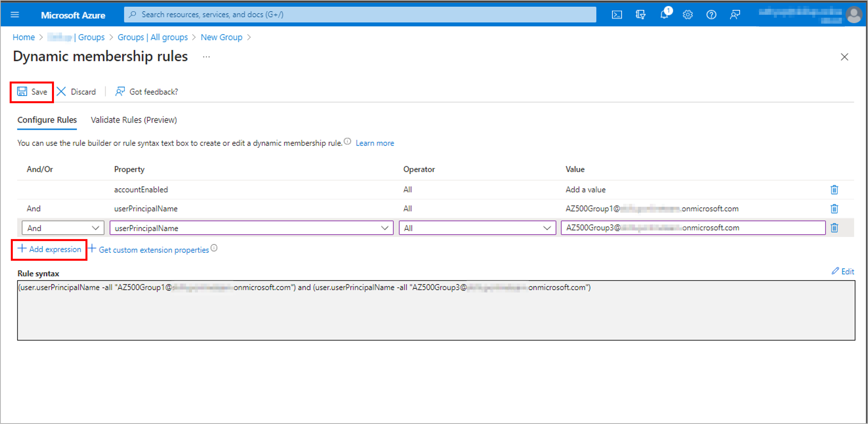Edit the rule syntax
868x424 pixels.
coord(843,271)
